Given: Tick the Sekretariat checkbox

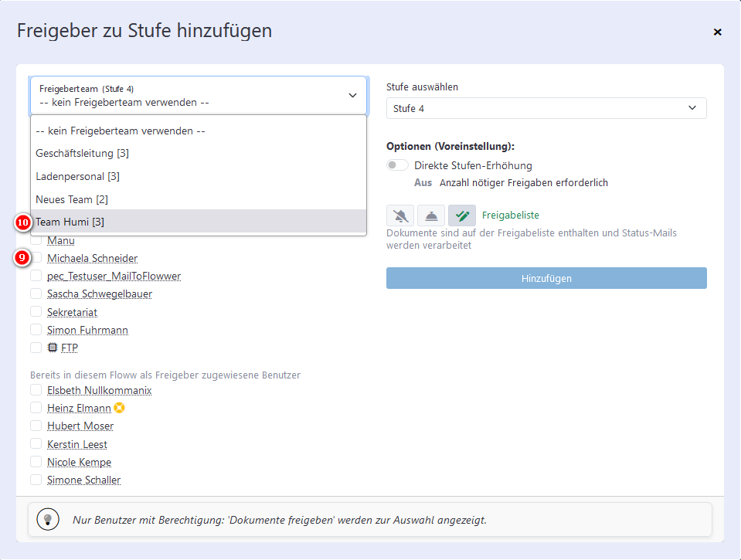Looking at the screenshot, I should coord(36,312).
